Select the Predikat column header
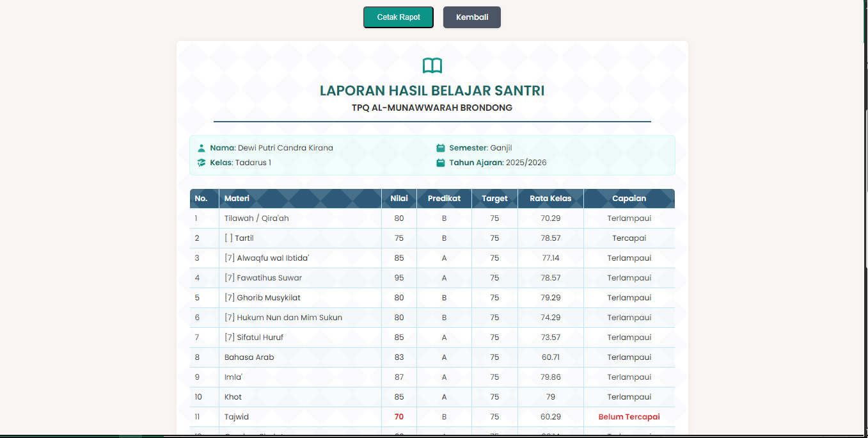The image size is (868, 438). (x=444, y=199)
